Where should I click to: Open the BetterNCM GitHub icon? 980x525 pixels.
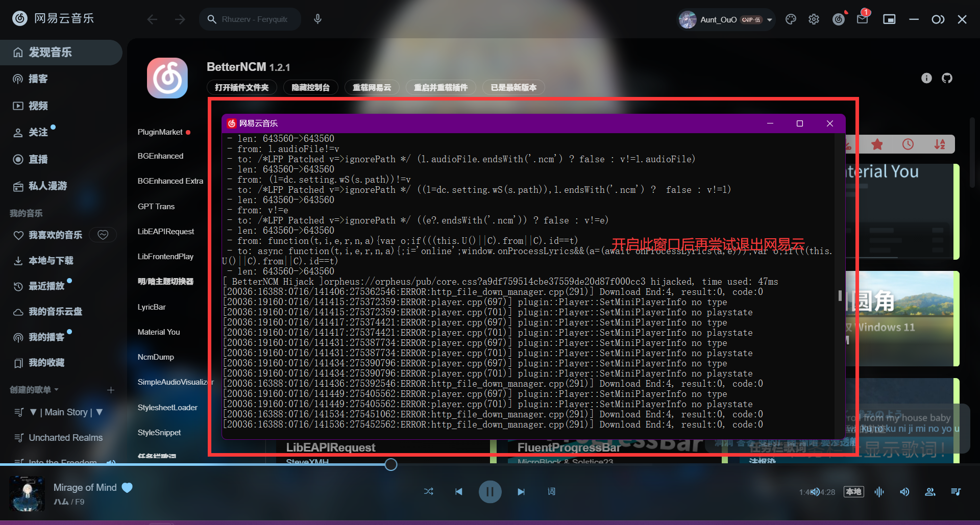click(947, 78)
